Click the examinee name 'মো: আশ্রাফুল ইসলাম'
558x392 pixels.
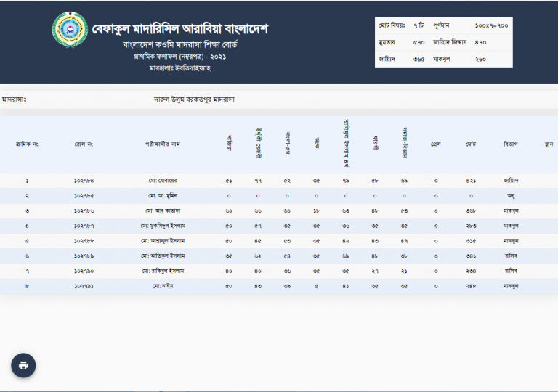click(163, 241)
